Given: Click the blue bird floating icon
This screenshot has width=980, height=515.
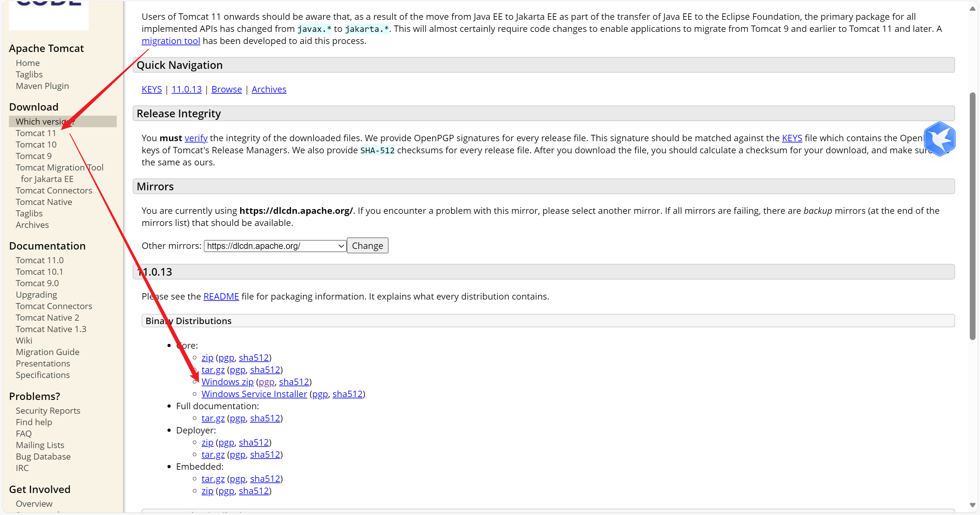Looking at the screenshot, I should click(939, 139).
